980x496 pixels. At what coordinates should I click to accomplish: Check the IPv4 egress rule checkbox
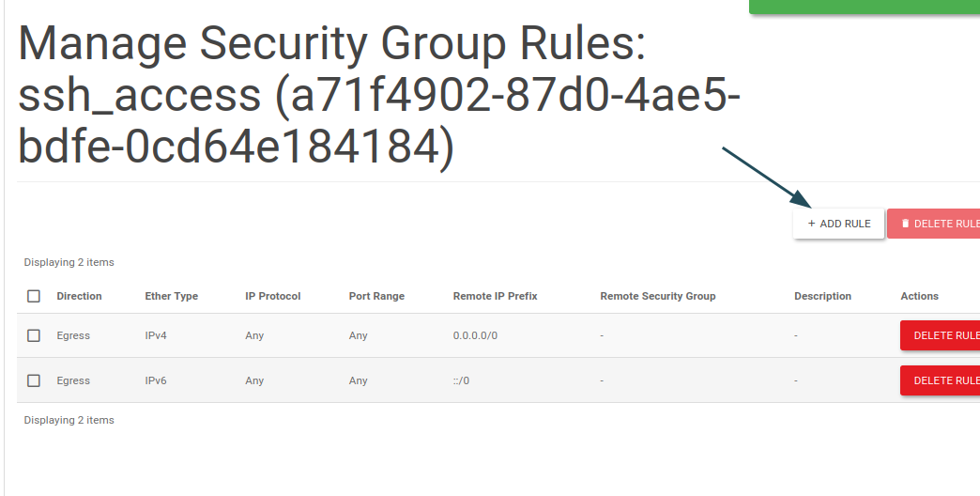pyautogui.click(x=34, y=336)
